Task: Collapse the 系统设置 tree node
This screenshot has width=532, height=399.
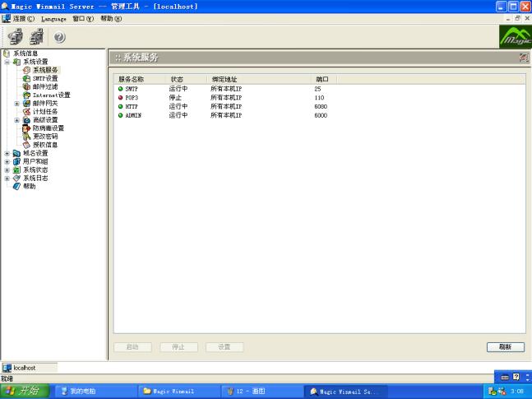Action: [x=7, y=62]
